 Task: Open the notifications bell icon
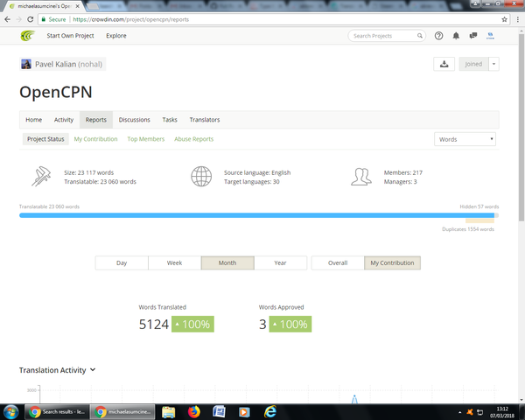(456, 36)
